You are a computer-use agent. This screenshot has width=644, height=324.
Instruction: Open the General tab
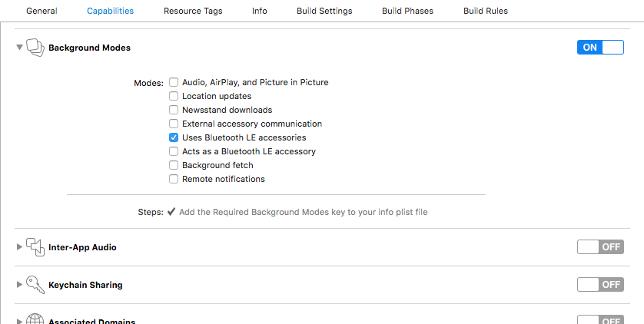[x=41, y=11]
